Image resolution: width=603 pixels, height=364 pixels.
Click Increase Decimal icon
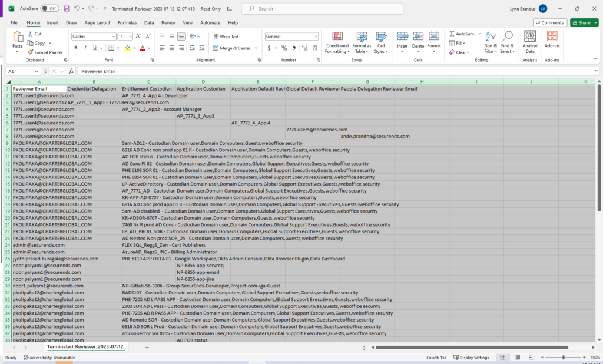304,48
